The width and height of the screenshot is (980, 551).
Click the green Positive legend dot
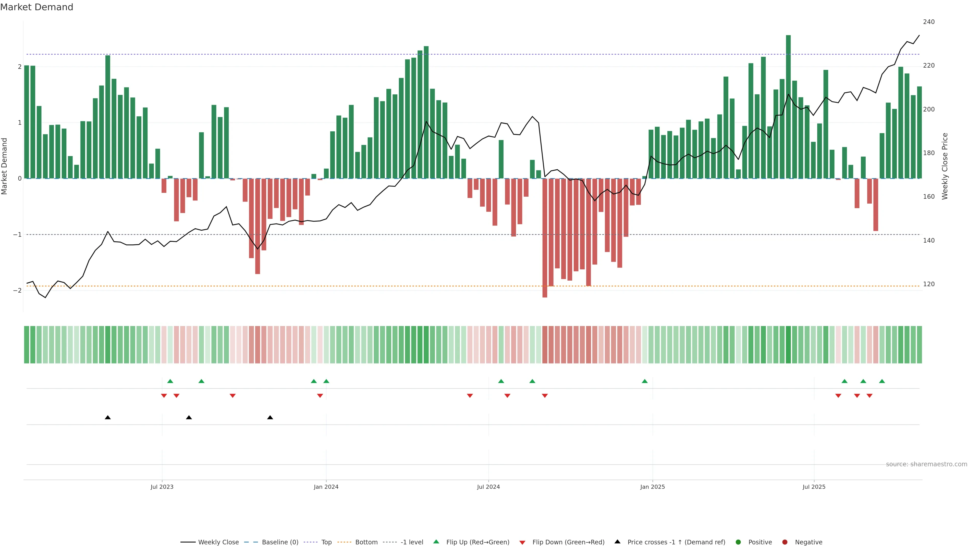point(738,542)
